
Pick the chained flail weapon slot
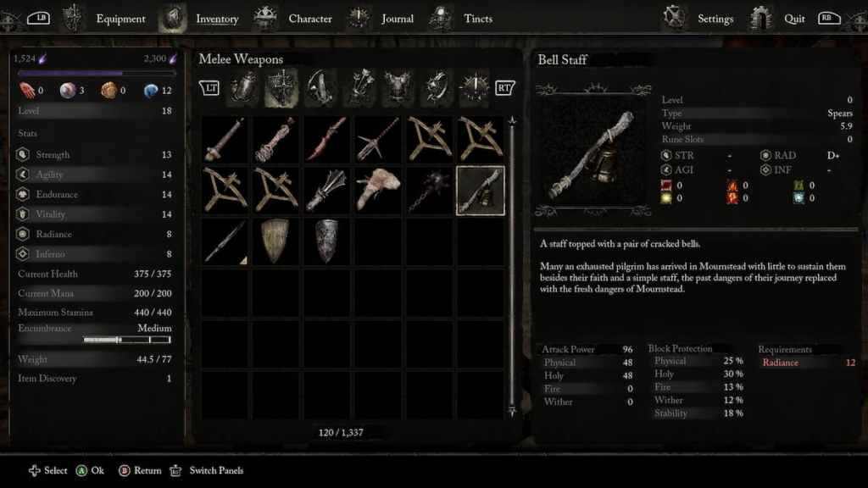(430, 191)
